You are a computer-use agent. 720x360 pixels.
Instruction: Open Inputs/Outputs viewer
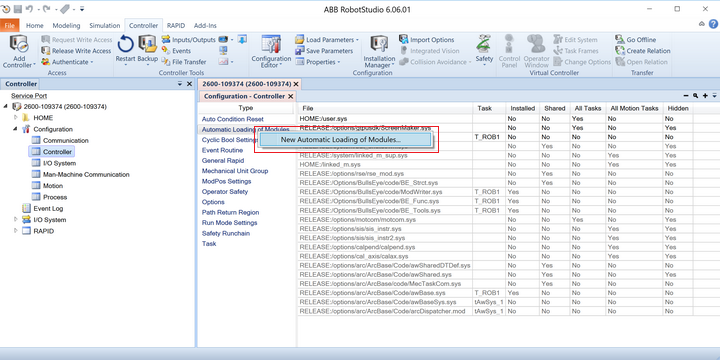click(x=189, y=40)
